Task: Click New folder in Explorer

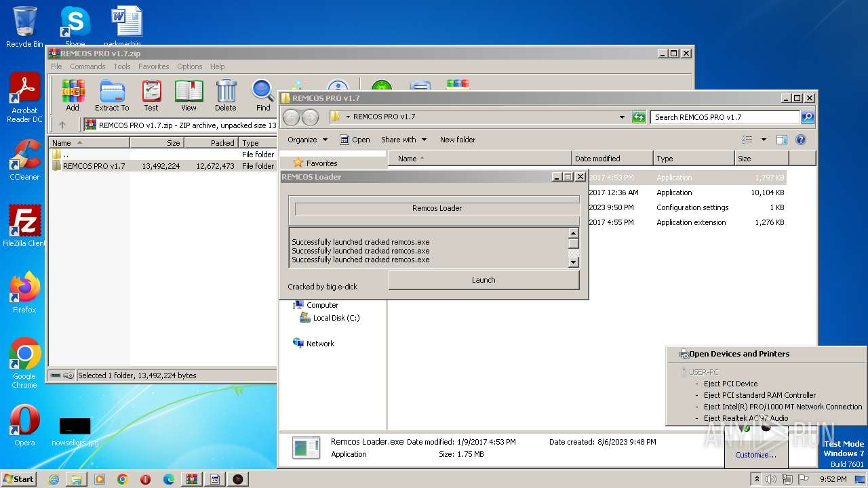Action: (458, 140)
